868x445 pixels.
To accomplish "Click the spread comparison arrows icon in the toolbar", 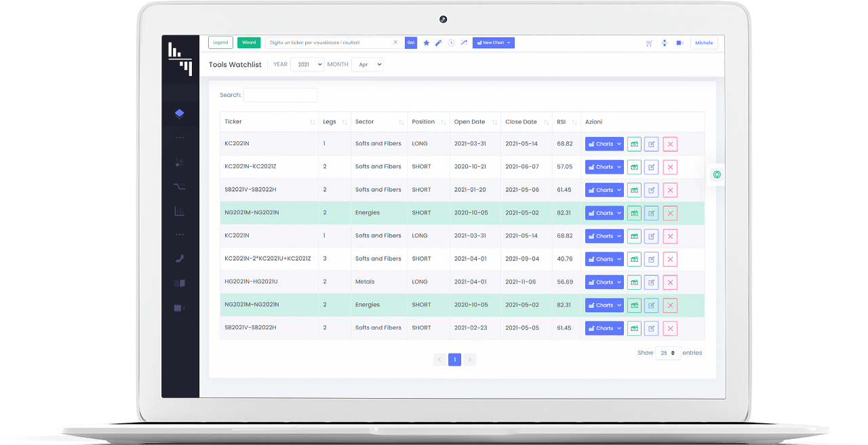I will (464, 43).
